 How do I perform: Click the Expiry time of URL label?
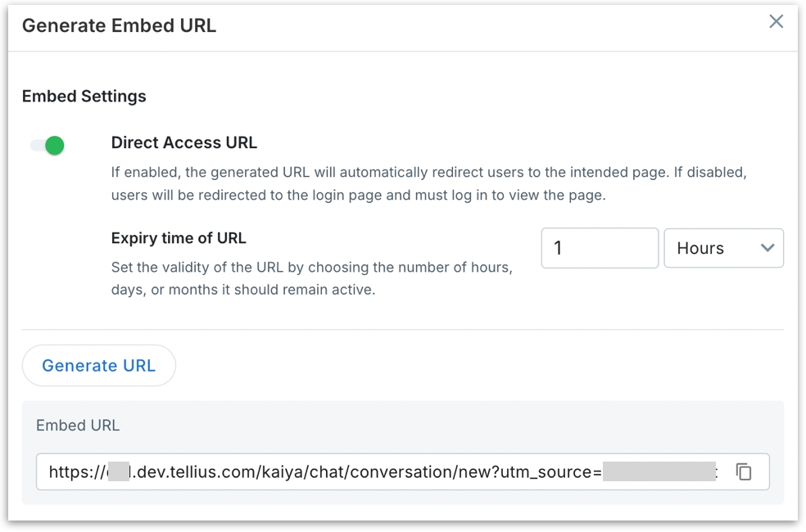tap(179, 238)
